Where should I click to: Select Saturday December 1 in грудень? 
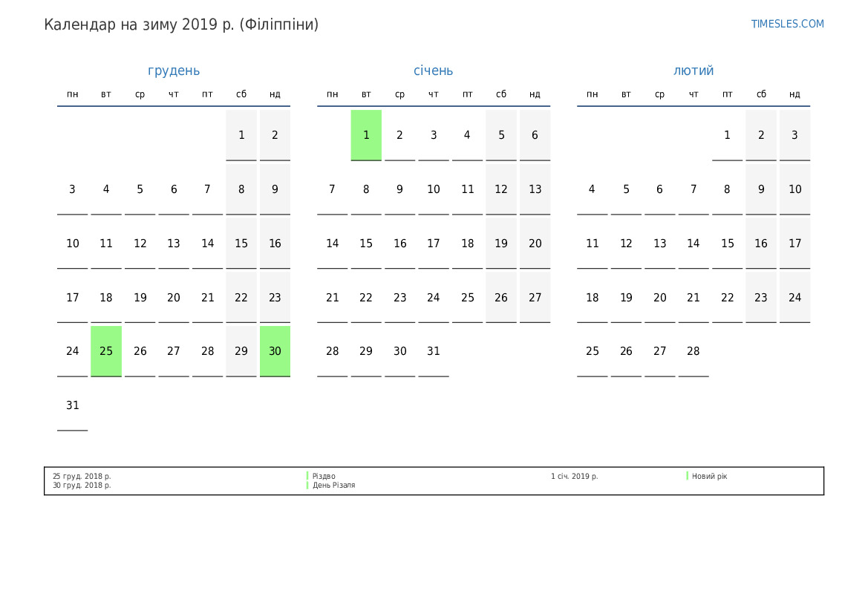241,135
